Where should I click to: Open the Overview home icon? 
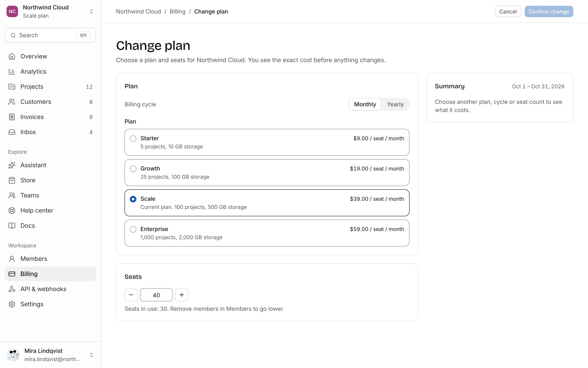pos(12,56)
